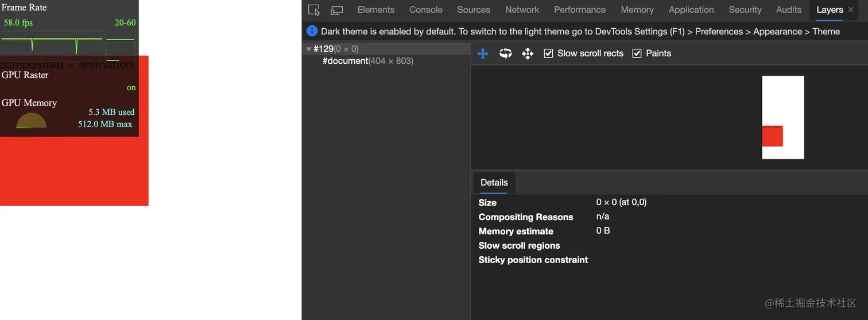Click the reset transform icon

(x=528, y=53)
